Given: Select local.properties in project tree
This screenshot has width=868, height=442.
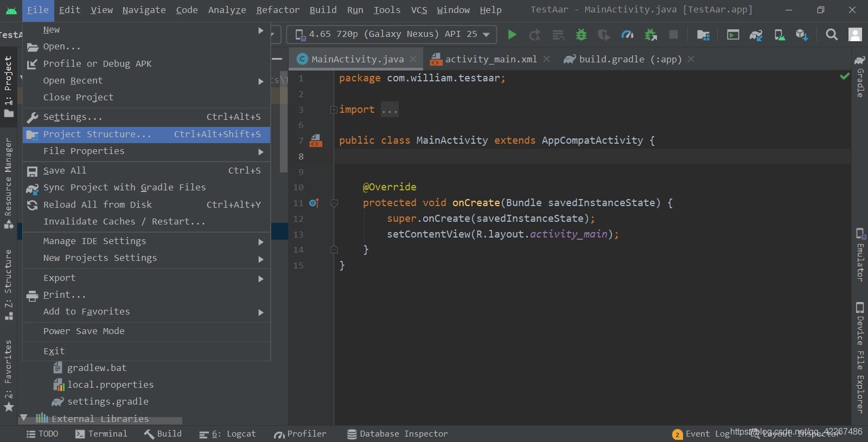Looking at the screenshot, I should (111, 385).
